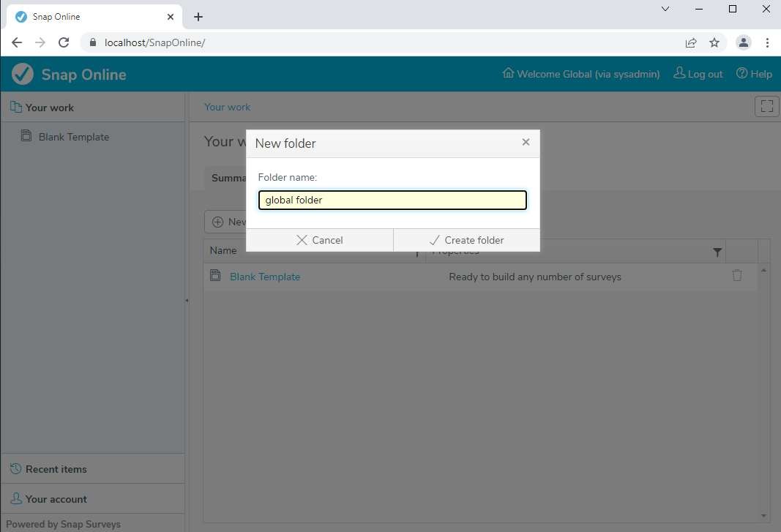
Task: Expand Your account sidebar section
Action: pos(56,499)
